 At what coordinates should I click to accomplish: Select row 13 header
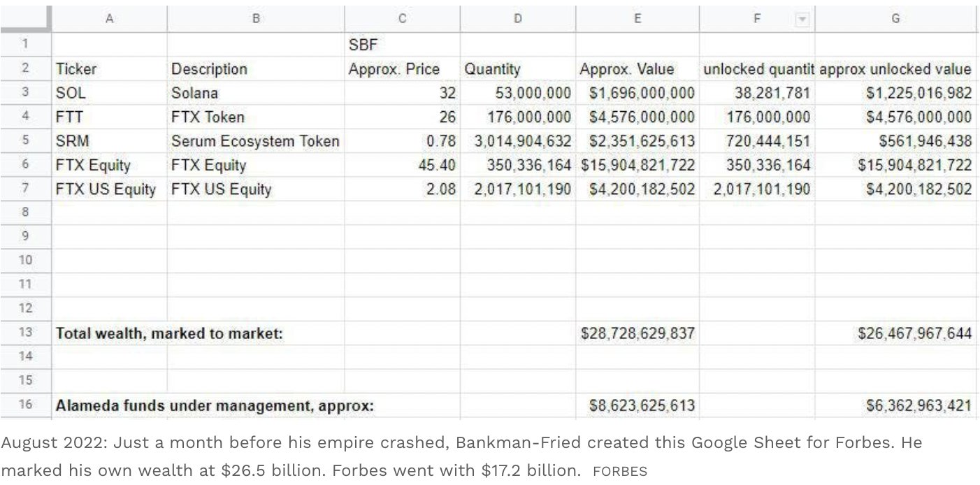25,333
